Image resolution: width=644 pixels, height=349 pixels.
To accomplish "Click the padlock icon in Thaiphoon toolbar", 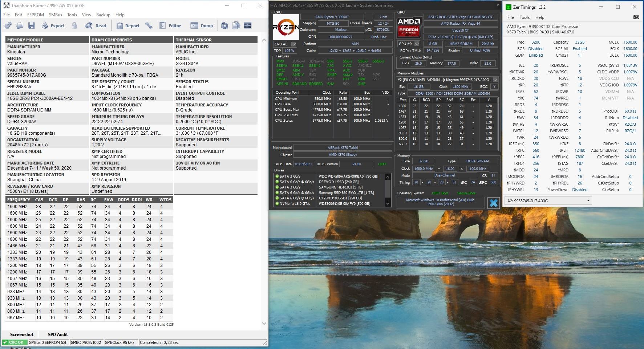I will (74, 25).
